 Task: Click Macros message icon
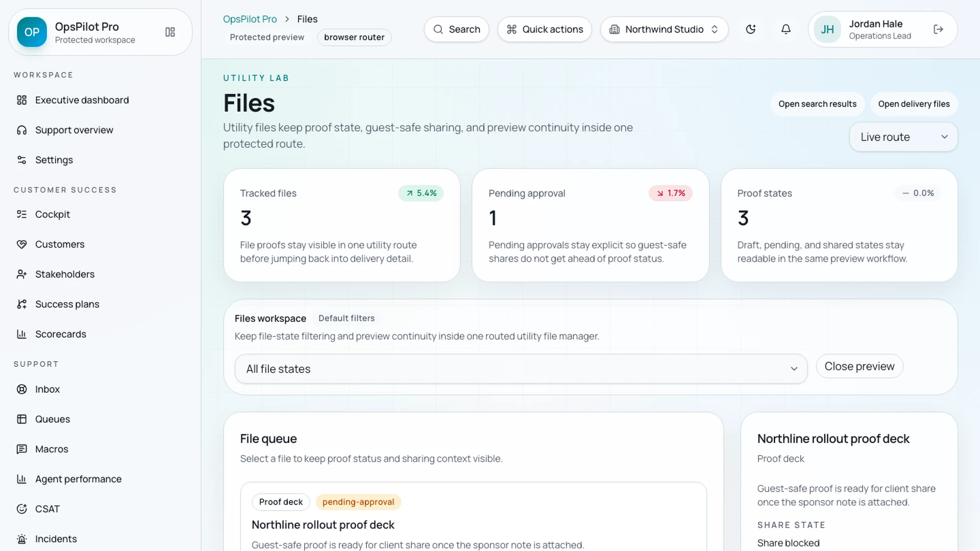(x=21, y=449)
